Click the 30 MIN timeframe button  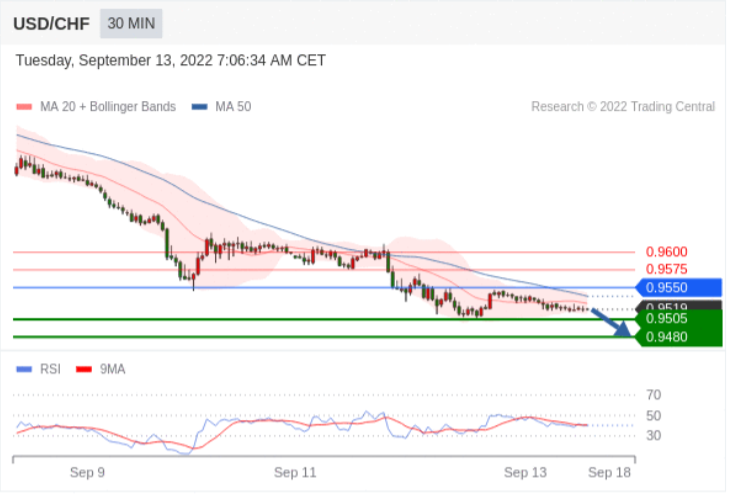[131, 23]
